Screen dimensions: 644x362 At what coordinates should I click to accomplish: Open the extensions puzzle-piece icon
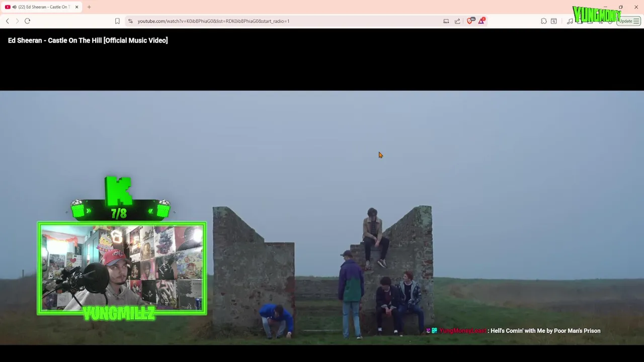coord(544,21)
